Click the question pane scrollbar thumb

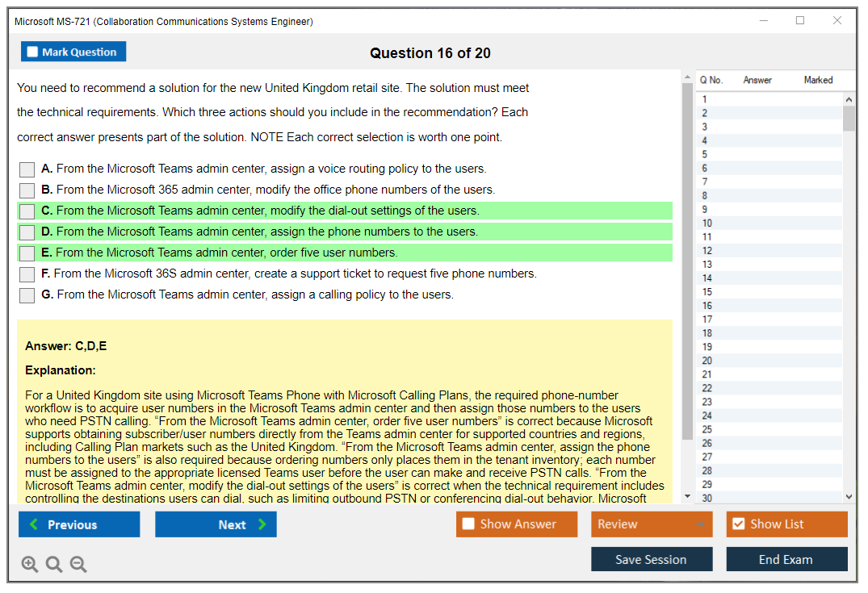pyautogui.click(x=687, y=261)
